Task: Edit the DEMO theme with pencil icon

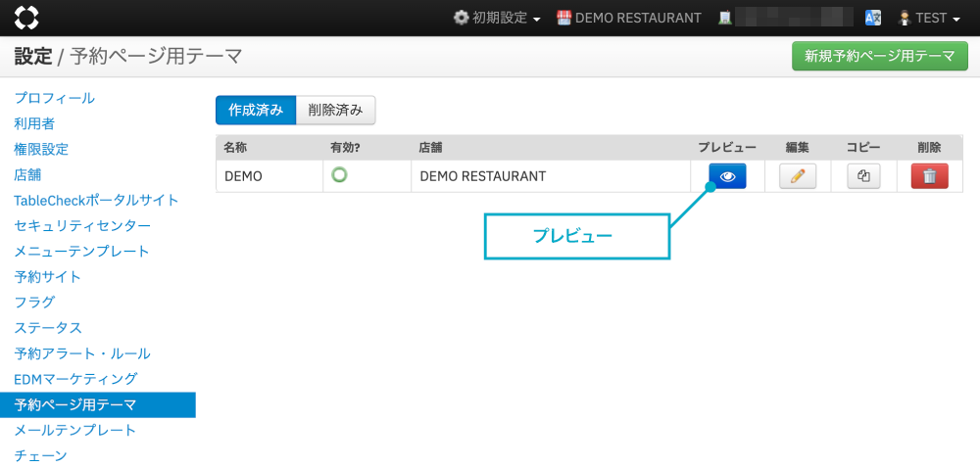Action: pyautogui.click(x=797, y=176)
